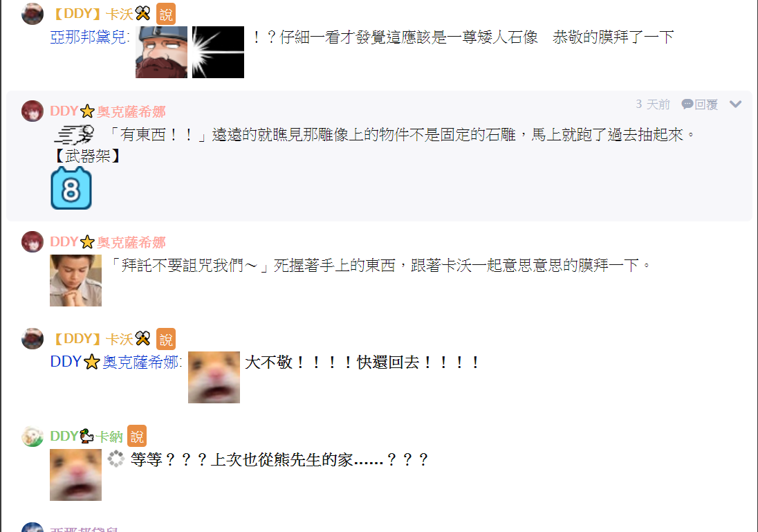
Task: Click the dice result showing 8
Action: point(71,188)
